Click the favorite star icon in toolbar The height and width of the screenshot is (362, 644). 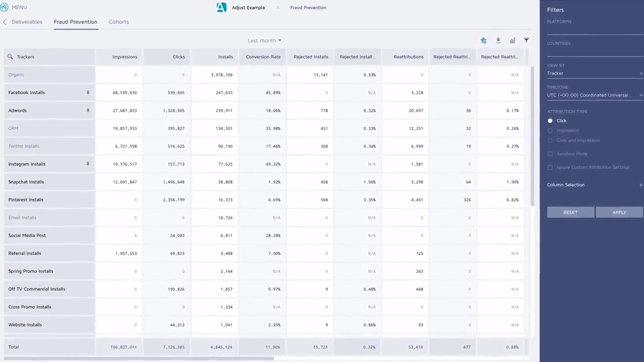click(483, 40)
